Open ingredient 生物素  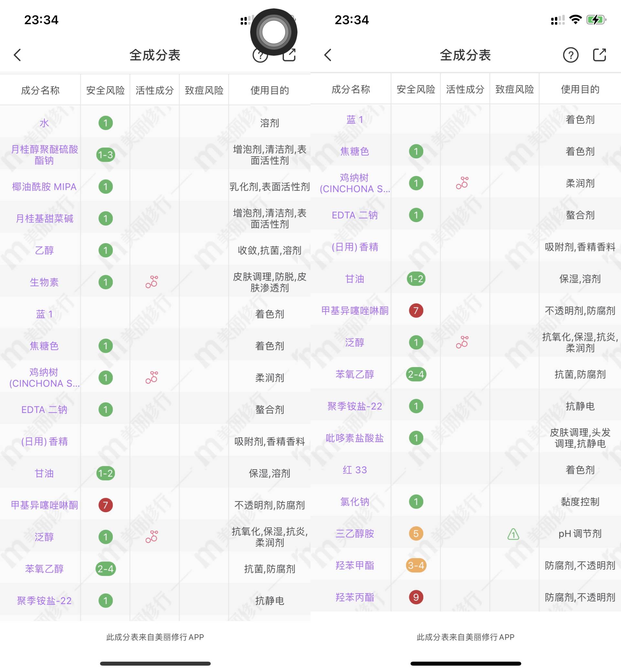click(x=44, y=282)
